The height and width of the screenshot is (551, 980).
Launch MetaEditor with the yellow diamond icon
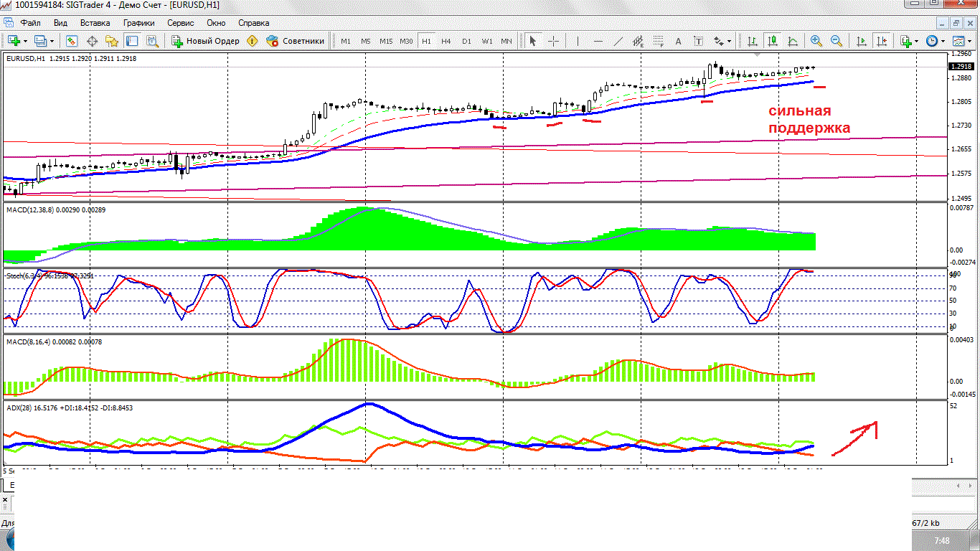click(x=252, y=41)
